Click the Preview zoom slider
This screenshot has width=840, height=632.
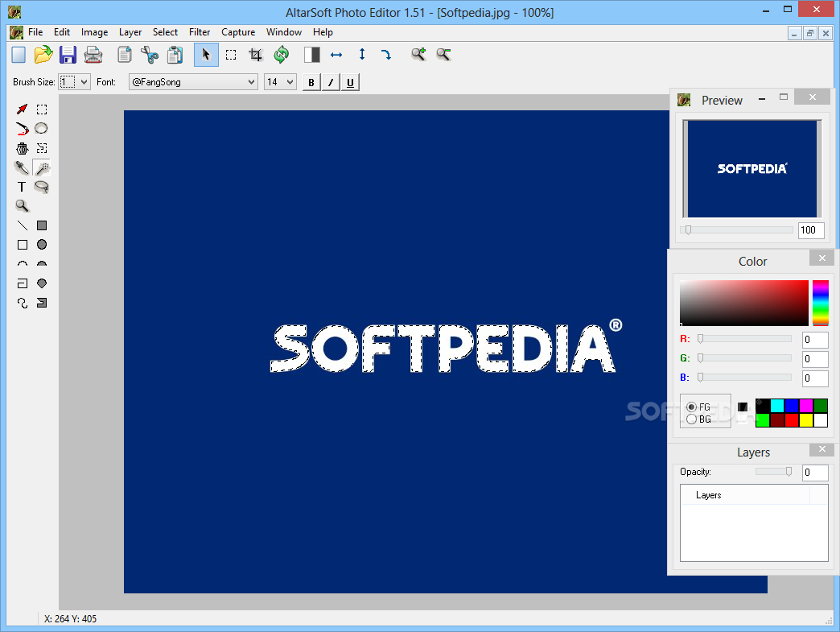pos(736,230)
